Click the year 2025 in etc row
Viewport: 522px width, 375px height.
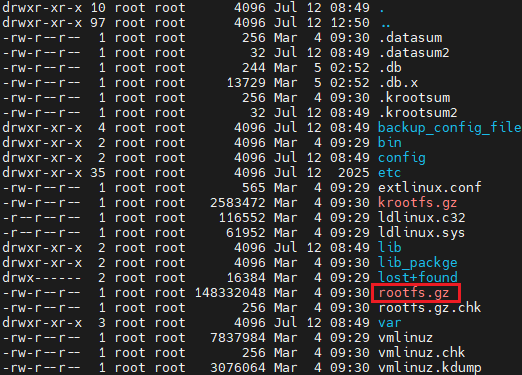click(354, 173)
